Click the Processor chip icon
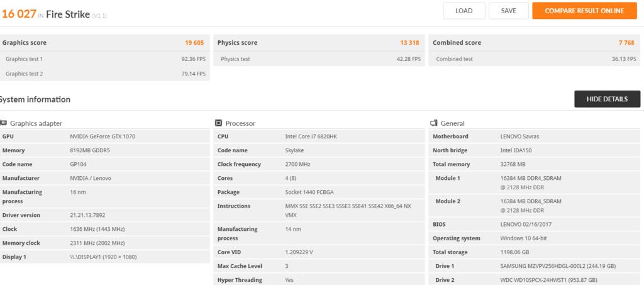This screenshot has height=285, width=644. pos(218,123)
